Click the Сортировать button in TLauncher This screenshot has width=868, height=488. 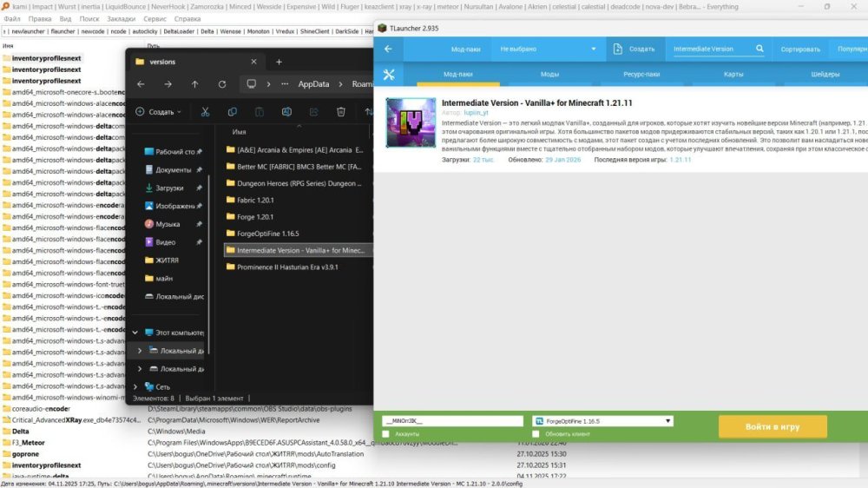tap(800, 49)
